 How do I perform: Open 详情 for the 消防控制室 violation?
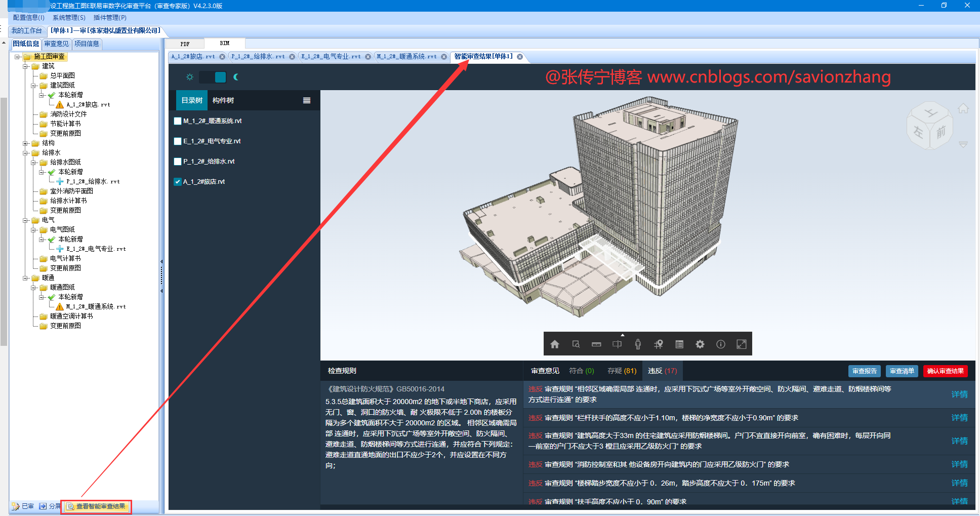959,464
